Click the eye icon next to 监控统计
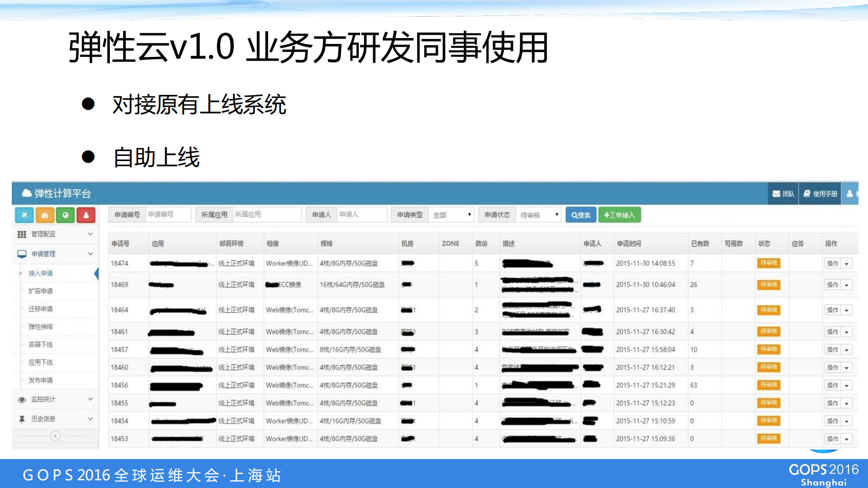The image size is (868, 488). [x=21, y=399]
